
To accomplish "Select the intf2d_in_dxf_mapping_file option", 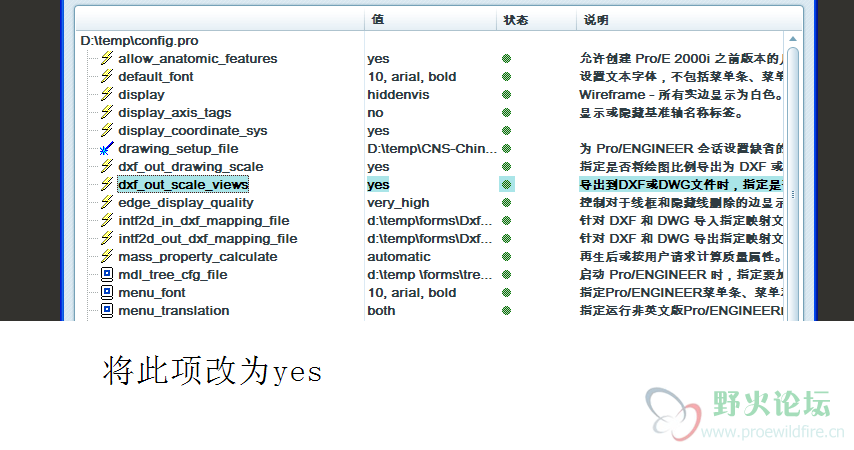I will point(204,220).
